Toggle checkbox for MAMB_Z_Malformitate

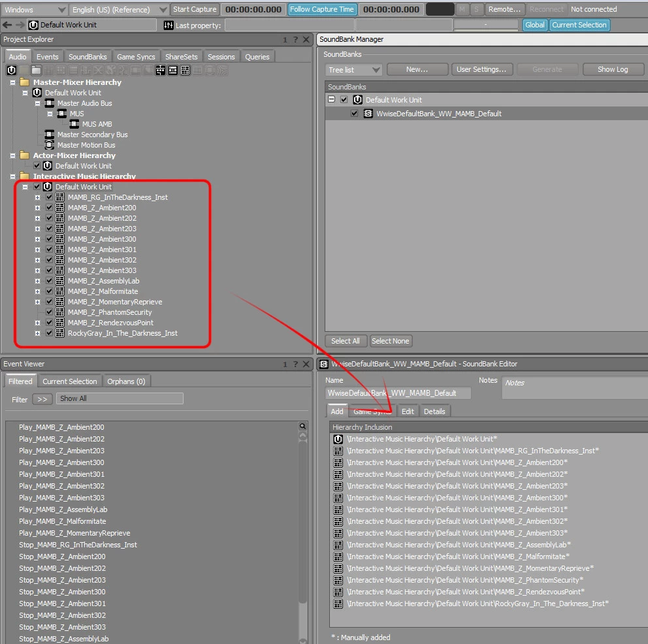coord(49,291)
